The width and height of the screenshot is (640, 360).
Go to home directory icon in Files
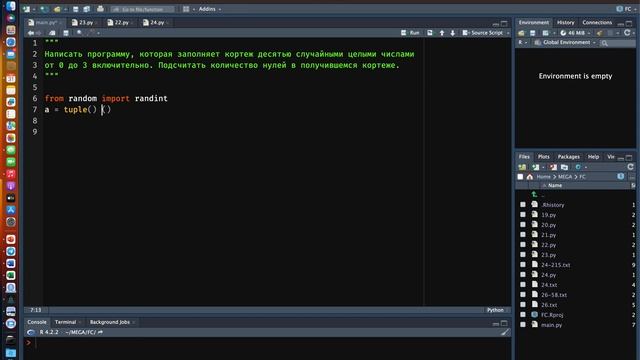click(x=530, y=177)
